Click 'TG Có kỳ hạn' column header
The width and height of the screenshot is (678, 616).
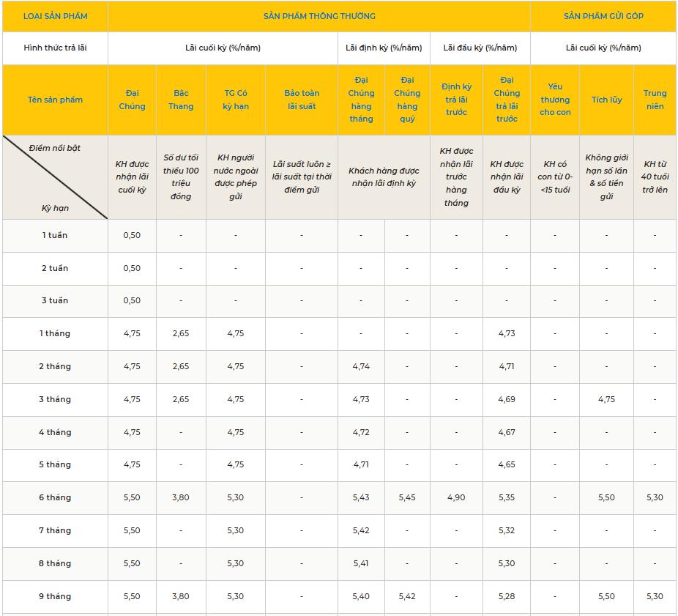pos(236,100)
